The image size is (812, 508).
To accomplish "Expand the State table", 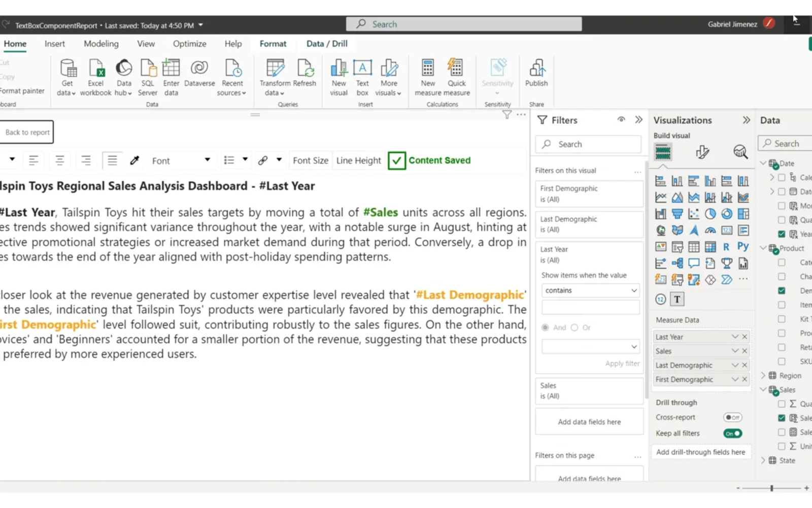I will click(763, 460).
